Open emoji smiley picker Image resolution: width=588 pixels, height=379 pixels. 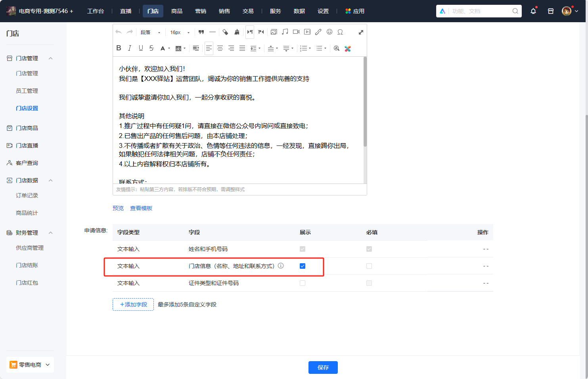[x=329, y=32]
